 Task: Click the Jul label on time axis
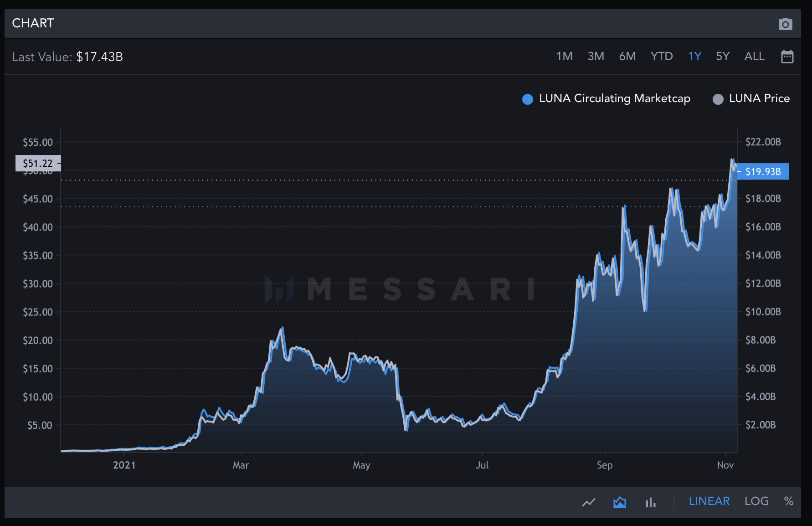482,465
